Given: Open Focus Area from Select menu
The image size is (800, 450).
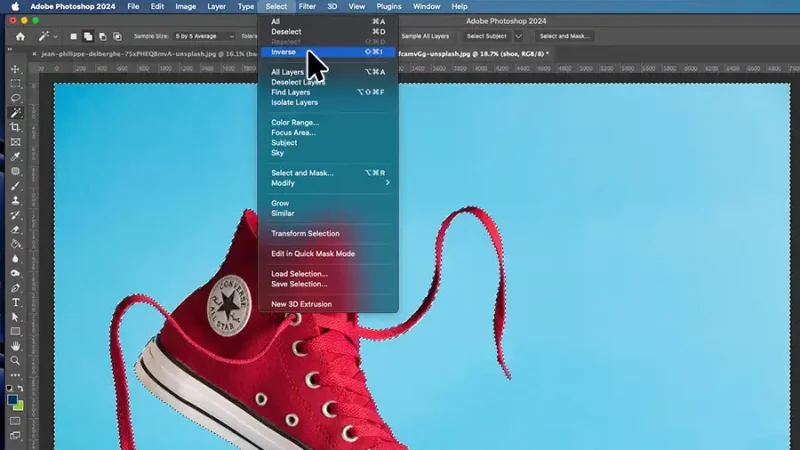Looking at the screenshot, I should coord(329,132).
